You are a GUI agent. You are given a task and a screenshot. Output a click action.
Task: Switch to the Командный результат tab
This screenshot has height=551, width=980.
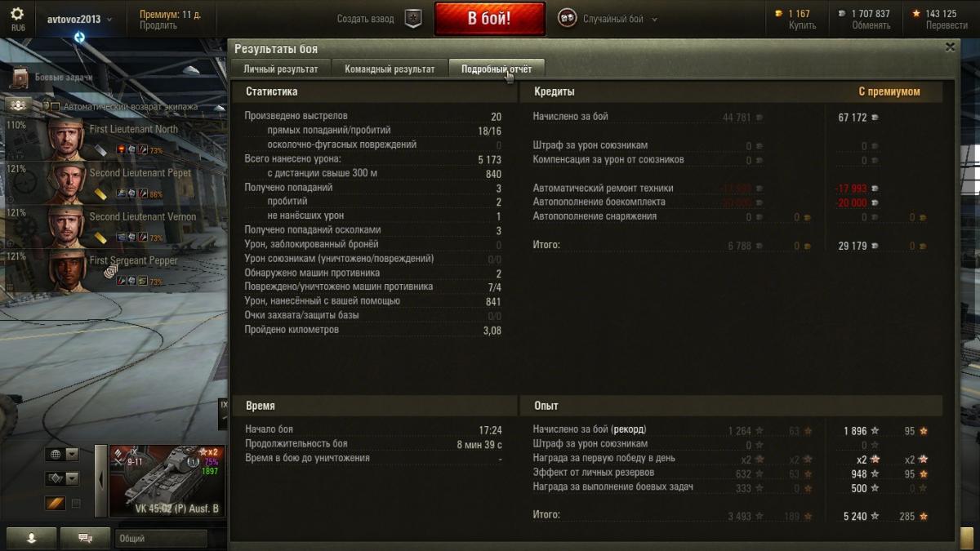pos(390,69)
